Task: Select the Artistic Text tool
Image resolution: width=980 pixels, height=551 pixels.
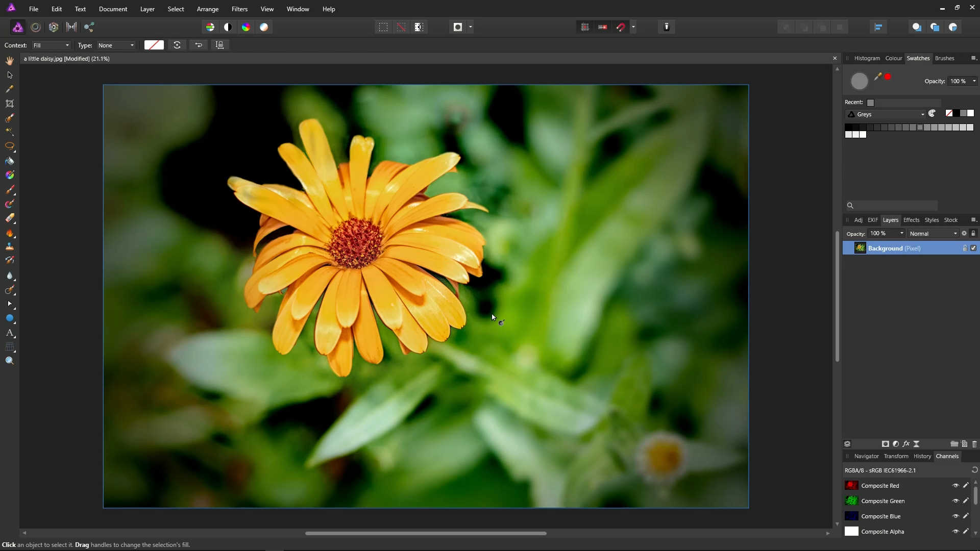Action: click(x=10, y=333)
